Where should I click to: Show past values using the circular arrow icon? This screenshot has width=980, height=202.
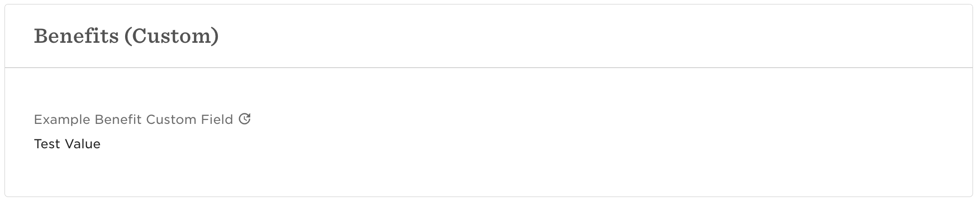click(x=244, y=119)
